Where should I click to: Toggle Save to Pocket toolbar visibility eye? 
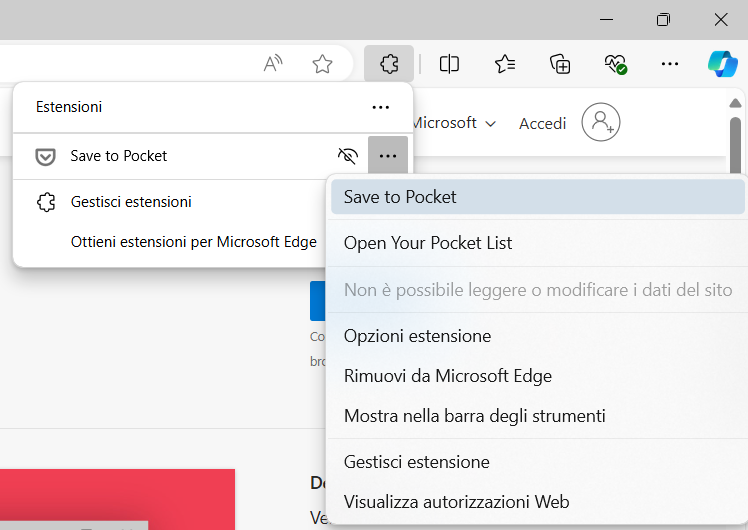pos(348,156)
